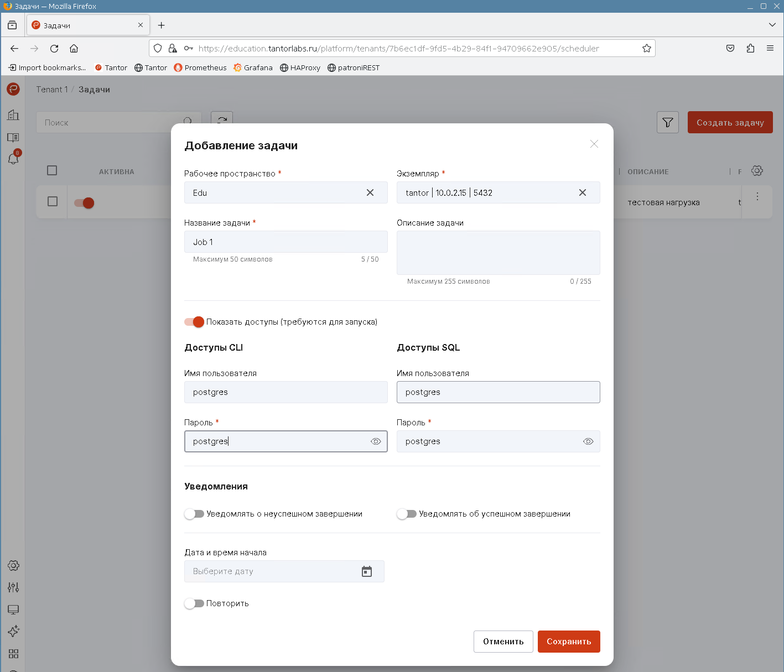Click the filter funnel icon
The height and width of the screenshot is (672, 784).
pos(667,122)
